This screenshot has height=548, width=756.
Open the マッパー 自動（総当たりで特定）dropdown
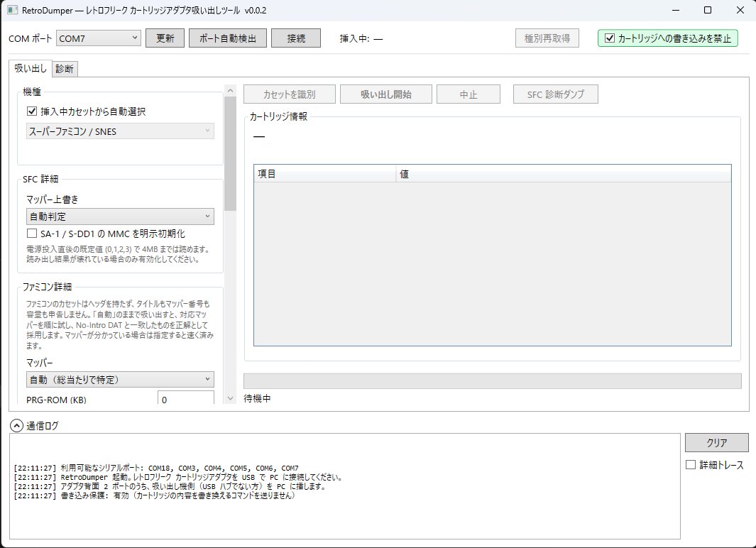(x=120, y=379)
